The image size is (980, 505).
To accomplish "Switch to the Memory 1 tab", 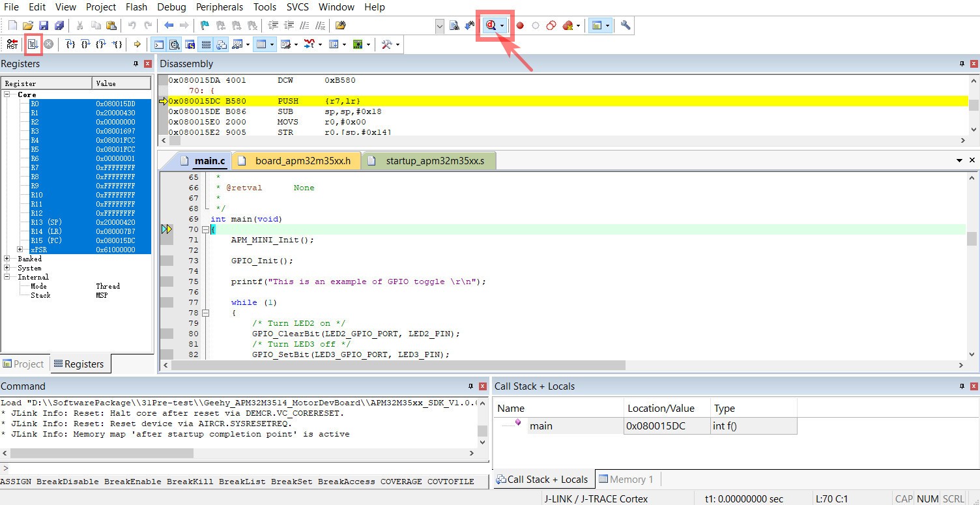I will 626,480.
